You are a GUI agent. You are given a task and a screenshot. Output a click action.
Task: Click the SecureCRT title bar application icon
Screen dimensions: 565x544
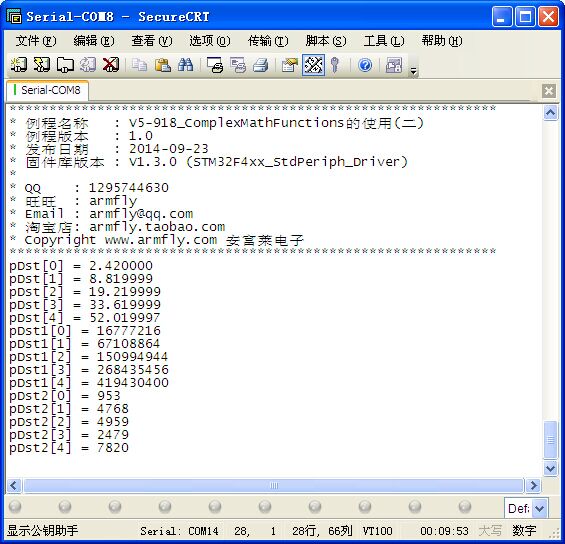click(x=14, y=16)
